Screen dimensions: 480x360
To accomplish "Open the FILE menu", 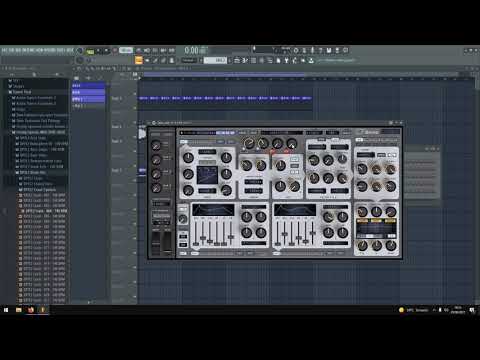I will 4,50.
